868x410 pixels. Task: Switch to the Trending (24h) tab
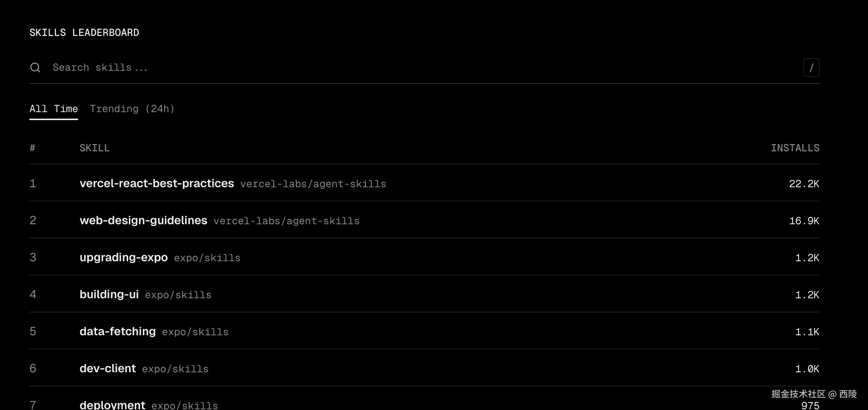tap(132, 109)
